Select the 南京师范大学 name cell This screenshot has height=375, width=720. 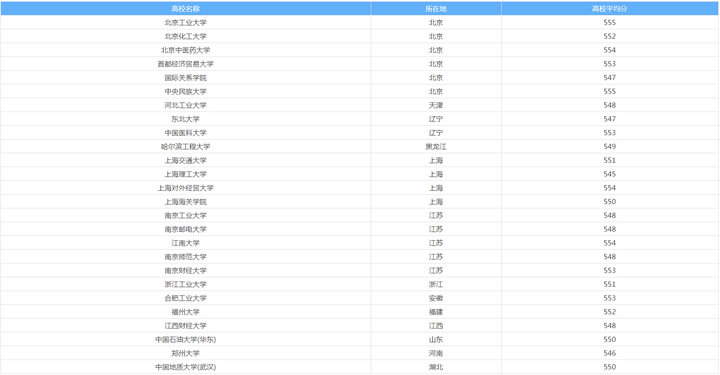[x=186, y=257]
